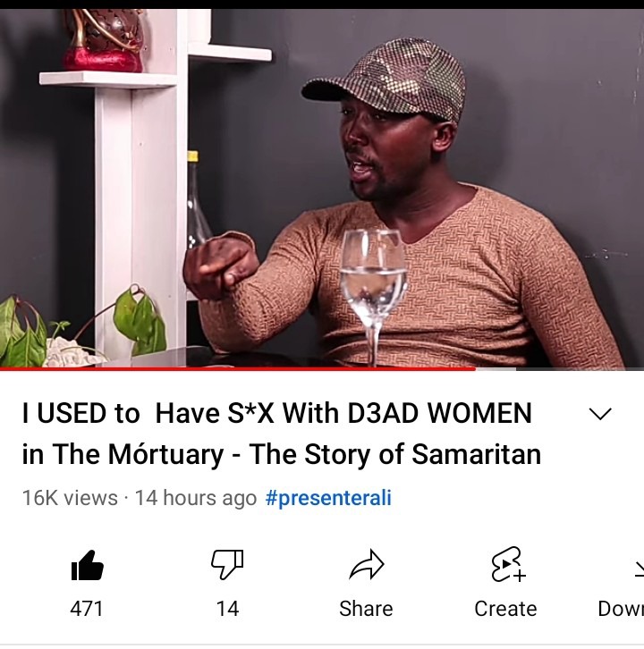This screenshot has height=649, width=644.
Task: Click the 14 dislikes count
Action: [227, 609]
